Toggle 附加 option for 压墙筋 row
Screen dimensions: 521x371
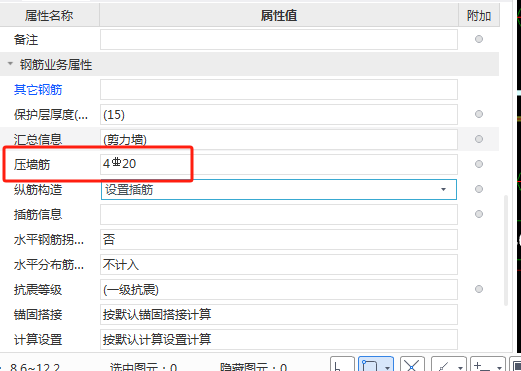click(x=479, y=164)
